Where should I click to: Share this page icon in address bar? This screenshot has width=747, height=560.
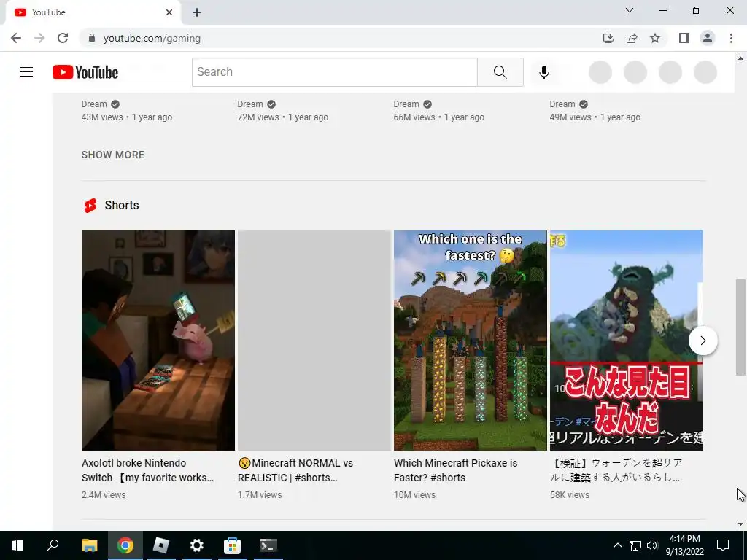coord(632,38)
